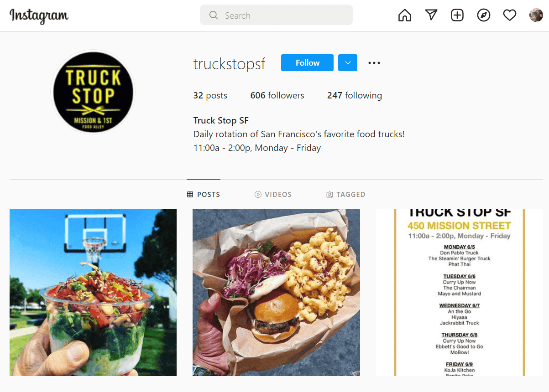Switch to the POSTS tab
This screenshot has height=392, width=549.
tap(204, 194)
